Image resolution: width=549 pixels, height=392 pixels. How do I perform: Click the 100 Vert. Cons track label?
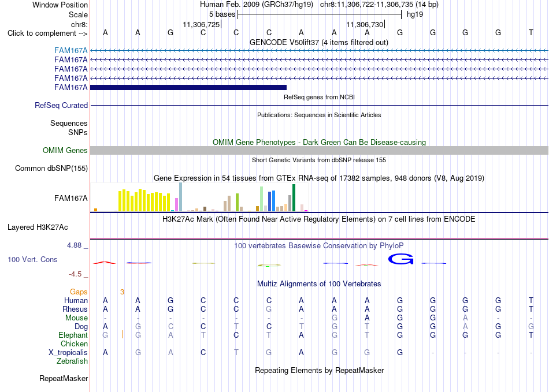click(x=32, y=259)
